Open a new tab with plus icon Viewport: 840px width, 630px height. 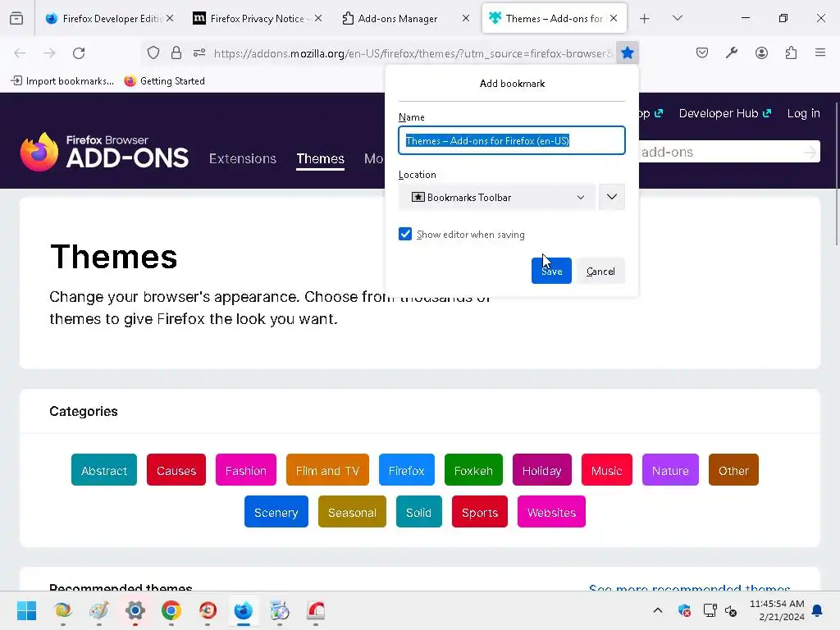645,19
